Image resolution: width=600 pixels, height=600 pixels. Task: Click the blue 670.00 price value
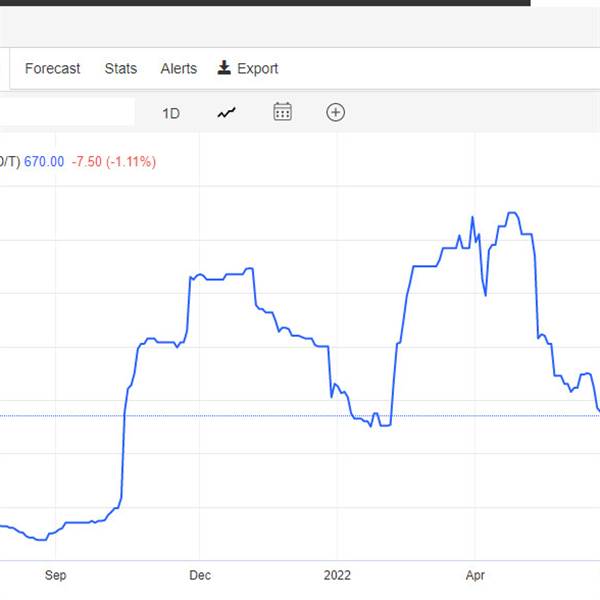[x=44, y=162]
